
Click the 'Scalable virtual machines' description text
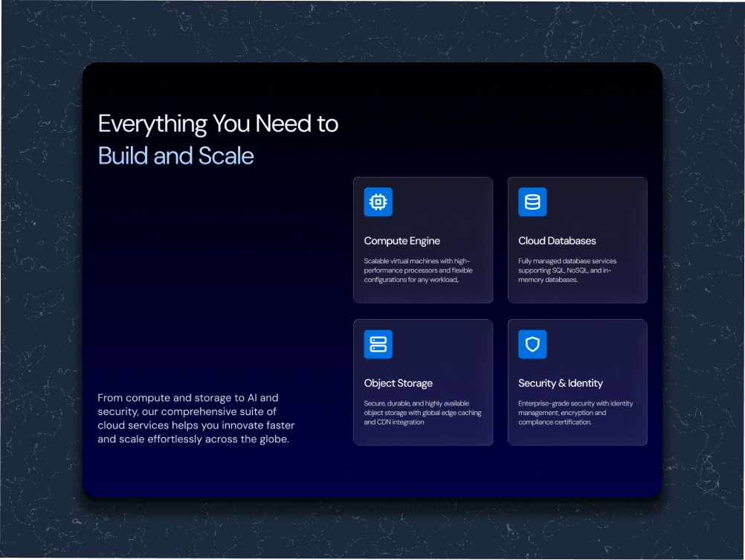click(x=418, y=271)
